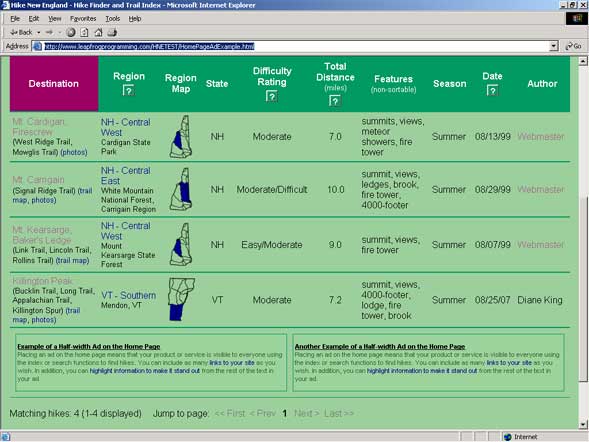
Task: Click Webmaster author link in Mt. Carrigain row
Action: pos(541,189)
